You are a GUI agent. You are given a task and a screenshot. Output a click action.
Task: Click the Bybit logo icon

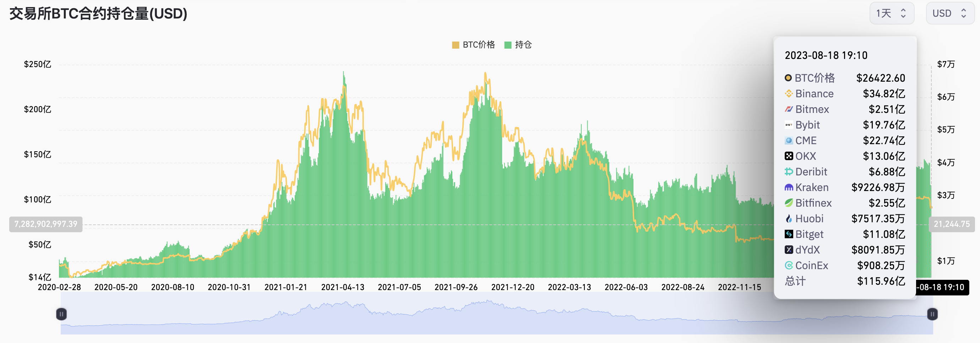coord(789,125)
